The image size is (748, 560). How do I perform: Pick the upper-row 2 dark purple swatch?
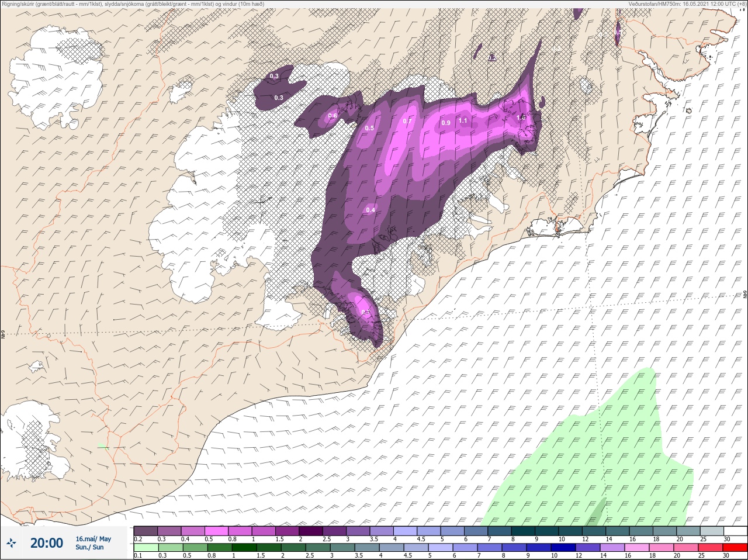pos(311,531)
